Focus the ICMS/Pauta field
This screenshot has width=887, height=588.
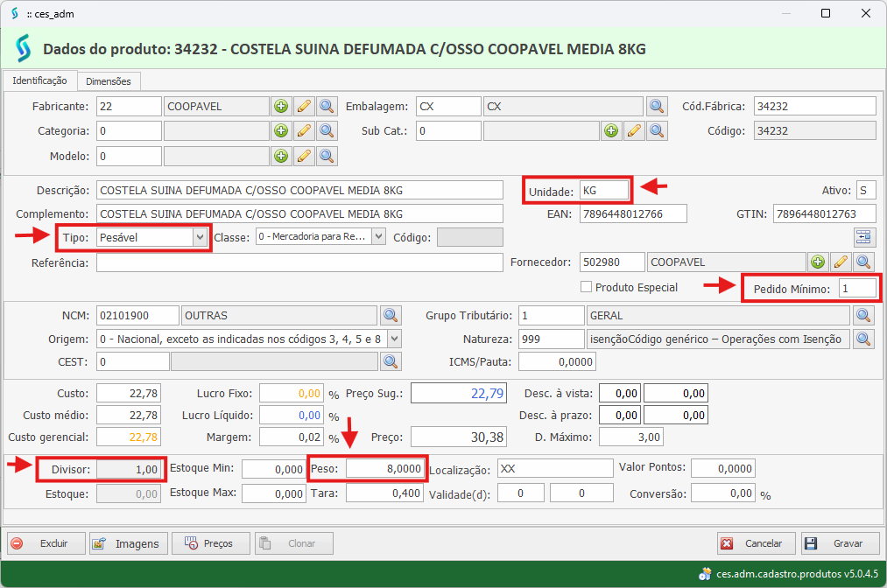(x=557, y=361)
